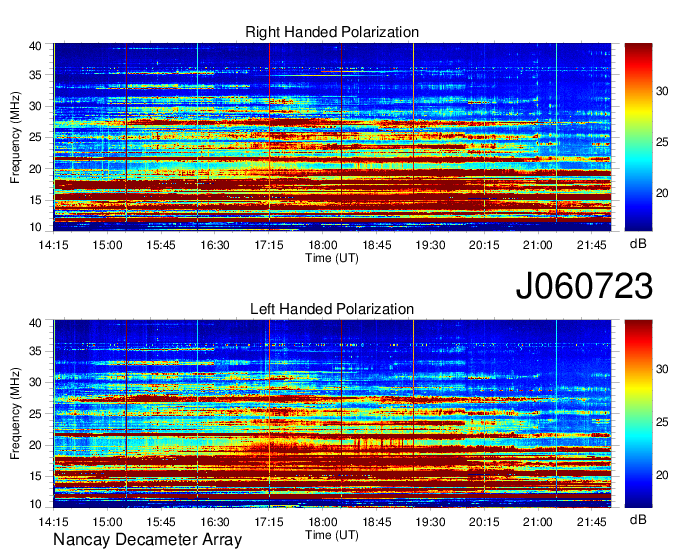Choose the 40 MHz tick on the Left Handed plot
Screen dimensions: 680x552
35,323
